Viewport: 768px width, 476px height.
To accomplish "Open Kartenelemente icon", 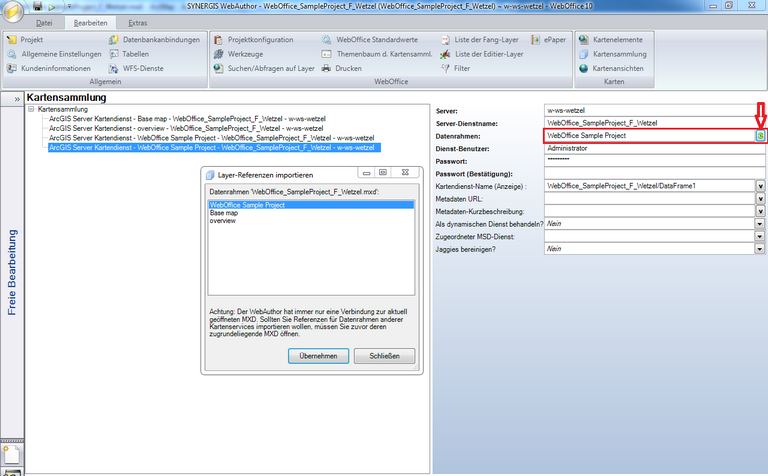I will (583, 40).
